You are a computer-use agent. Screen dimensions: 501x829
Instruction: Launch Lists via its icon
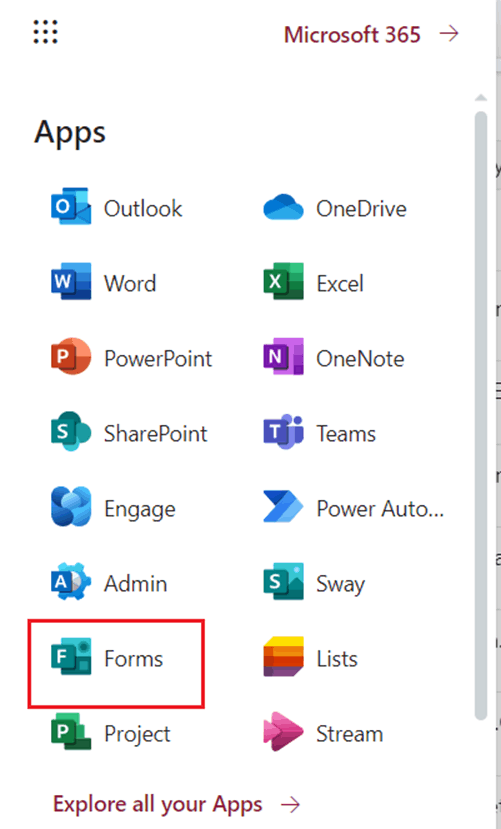click(x=283, y=657)
